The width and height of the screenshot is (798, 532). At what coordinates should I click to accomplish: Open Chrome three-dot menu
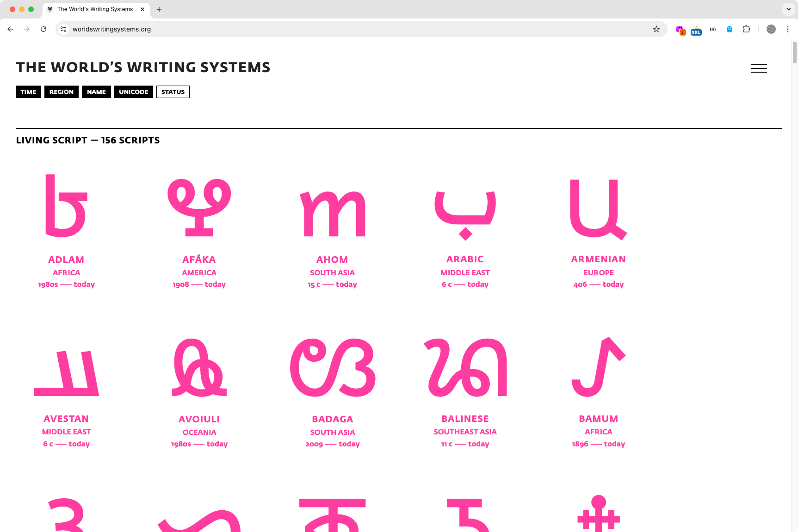tap(788, 29)
